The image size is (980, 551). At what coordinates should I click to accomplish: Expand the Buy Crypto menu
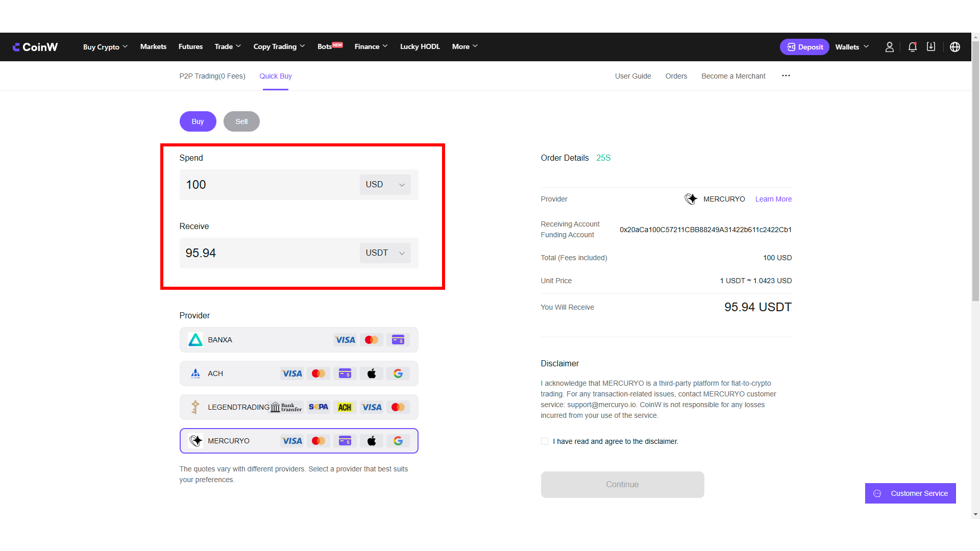click(106, 47)
